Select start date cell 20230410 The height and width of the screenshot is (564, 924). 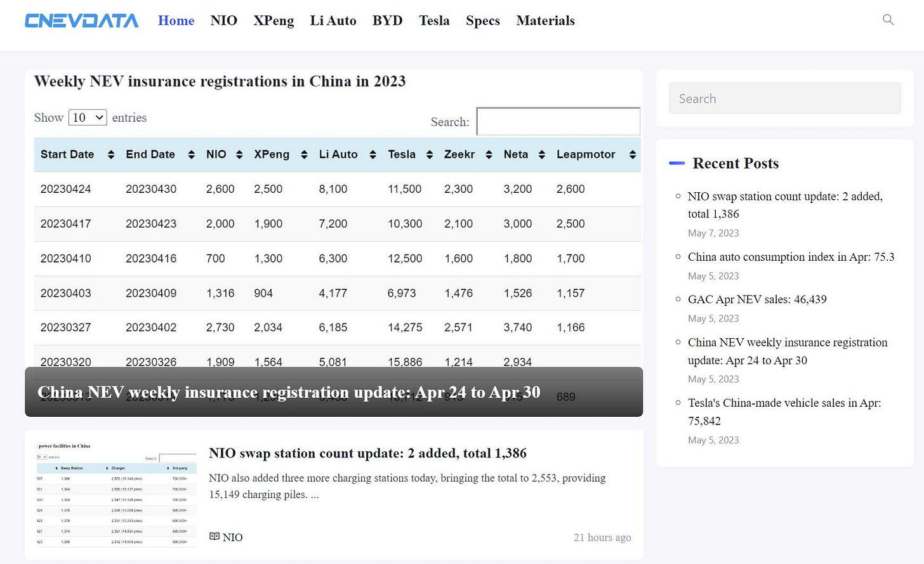tap(65, 258)
